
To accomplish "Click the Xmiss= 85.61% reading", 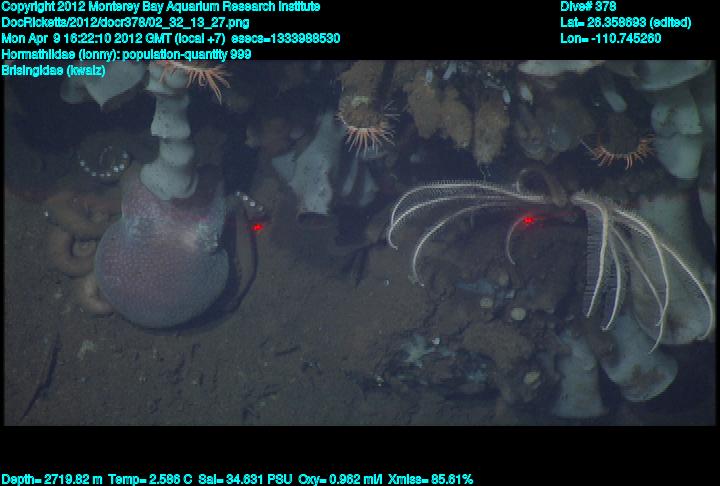I will click(430, 480).
